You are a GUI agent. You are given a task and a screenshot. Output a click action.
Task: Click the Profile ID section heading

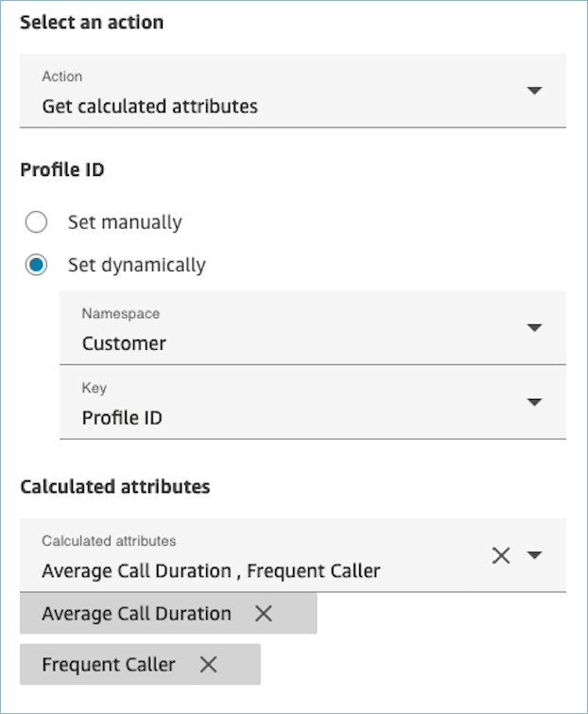pyautogui.click(x=62, y=170)
